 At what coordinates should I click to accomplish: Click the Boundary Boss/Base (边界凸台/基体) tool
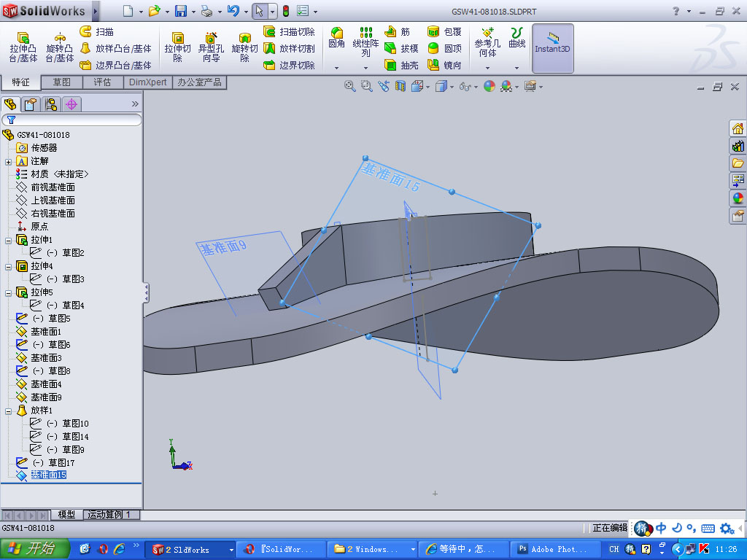tap(115, 65)
